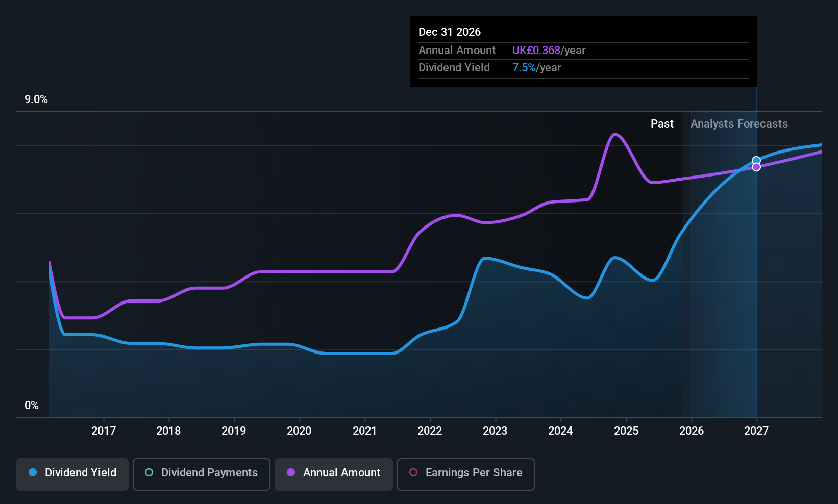Screen dimensions: 838x504
Task: Click the 2020 x-axis label
Action: pos(299,431)
